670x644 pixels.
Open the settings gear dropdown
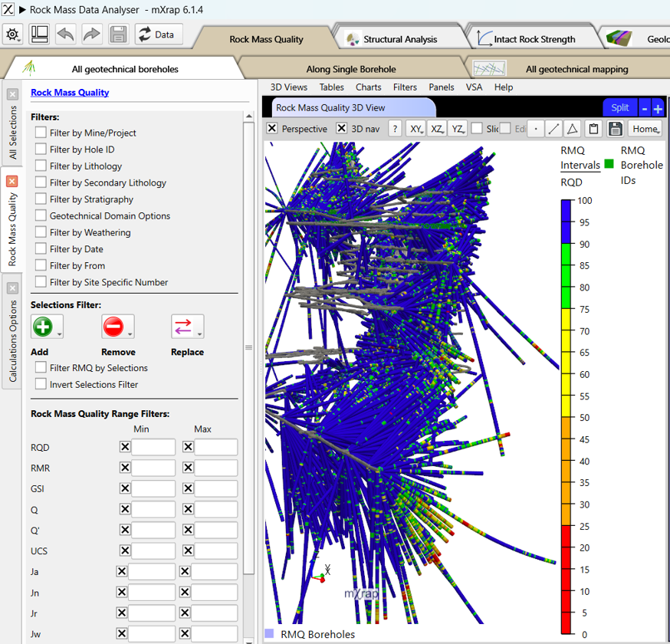tap(13, 34)
